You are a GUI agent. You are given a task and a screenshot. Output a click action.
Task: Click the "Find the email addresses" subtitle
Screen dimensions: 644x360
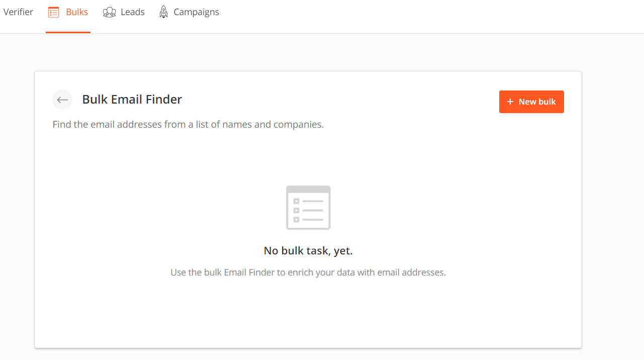188,124
